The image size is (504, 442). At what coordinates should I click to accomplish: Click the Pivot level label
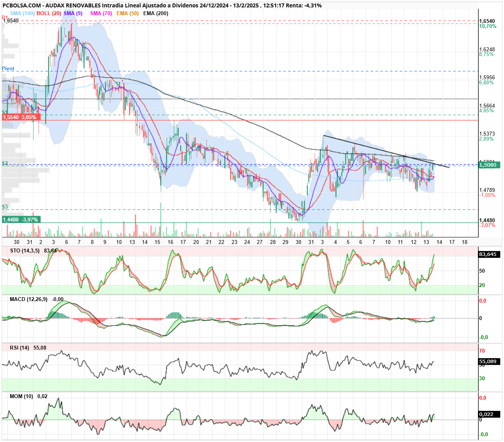[8, 69]
